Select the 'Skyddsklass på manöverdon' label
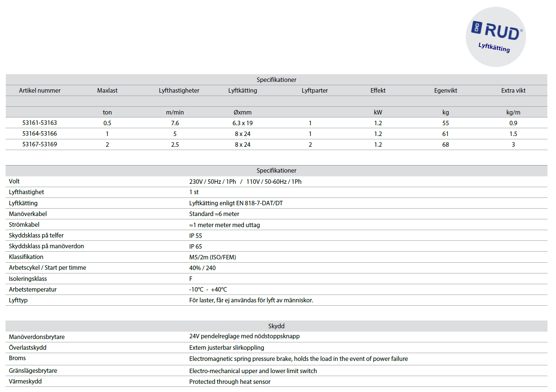Viewport: 556px width, 392px height. coord(46,246)
